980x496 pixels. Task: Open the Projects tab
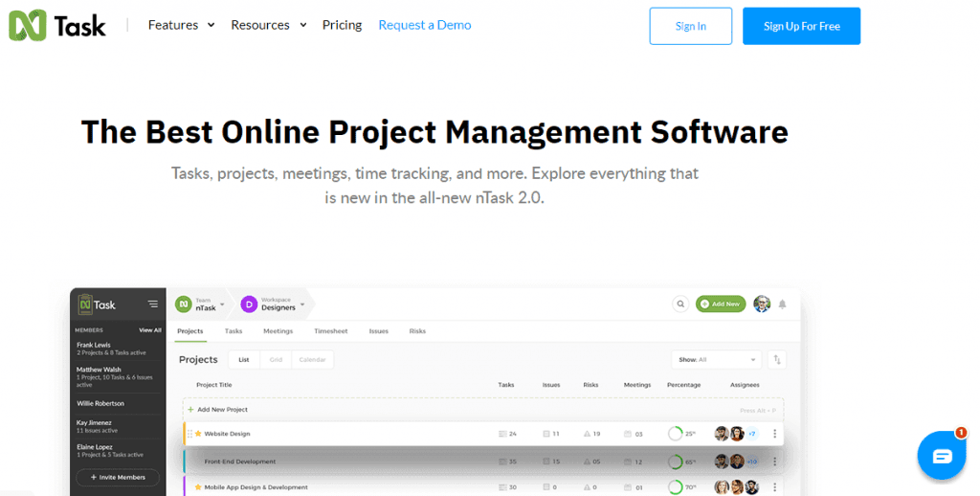190,331
